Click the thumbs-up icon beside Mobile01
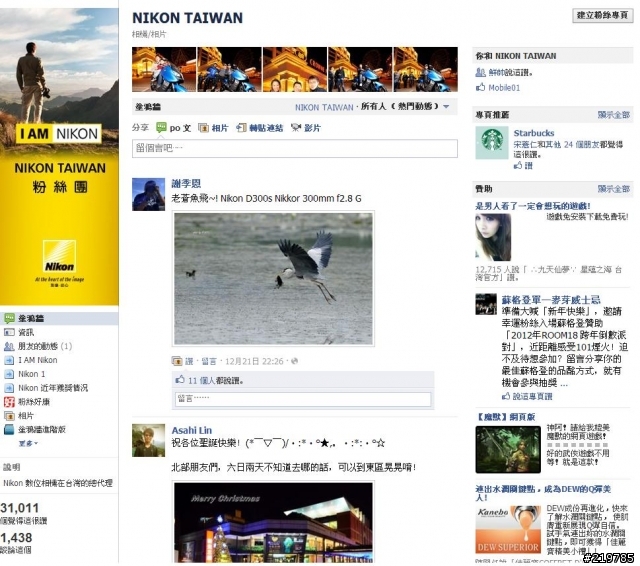The width and height of the screenshot is (640, 566). pyautogui.click(x=480, y=87)
